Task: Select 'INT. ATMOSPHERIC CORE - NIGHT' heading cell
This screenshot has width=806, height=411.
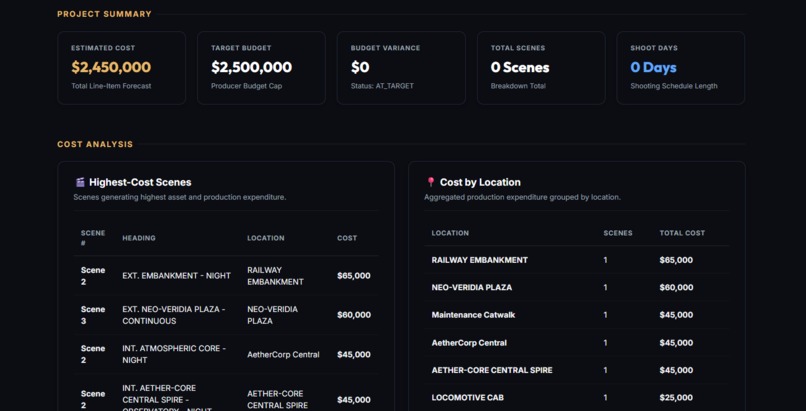Action: coord(174,354)
